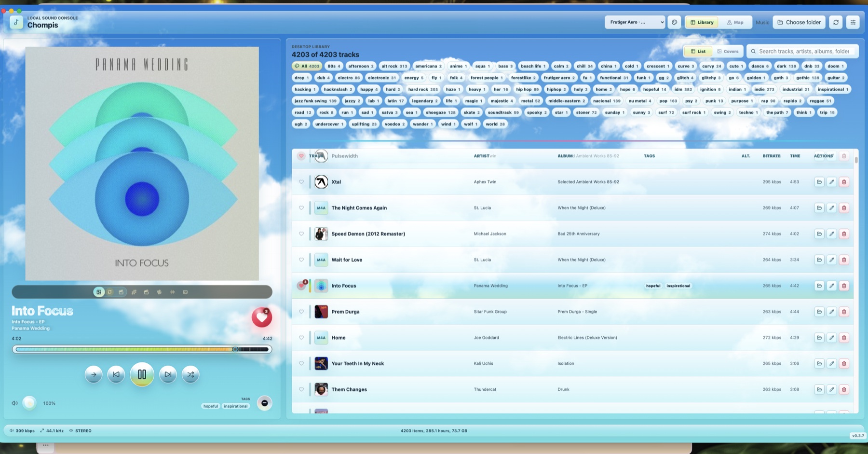The width and height of the screenshot is (868, 454).
Task: Filter by the jazz funk swing tag
Action: [x=315, y=101]
